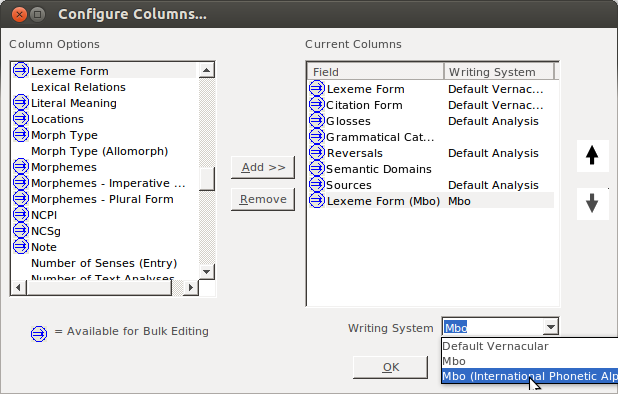Image resolution: width=618 pixels, height=394 pixels.
Task: Choose Default Vernacular from dropdown list
Action: tap(529, 346)
